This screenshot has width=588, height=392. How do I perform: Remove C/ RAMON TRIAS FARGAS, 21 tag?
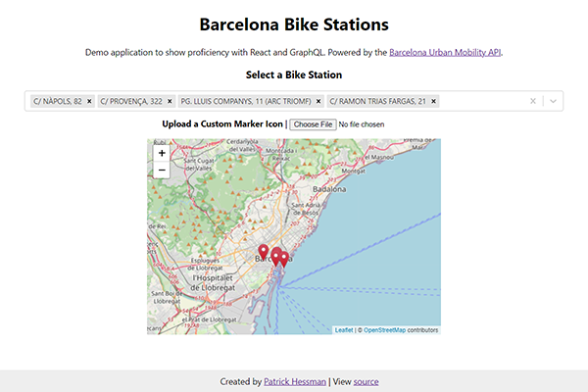433,101
